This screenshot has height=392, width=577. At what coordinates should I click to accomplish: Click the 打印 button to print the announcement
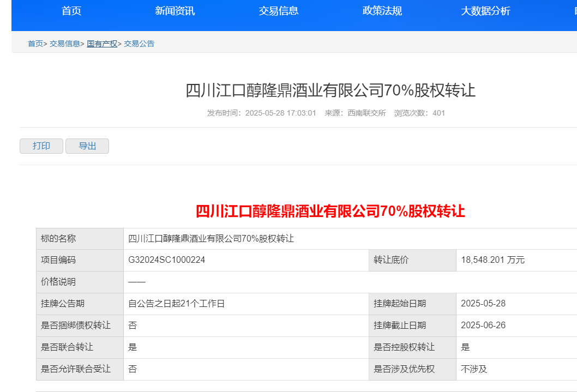point(41,146)
